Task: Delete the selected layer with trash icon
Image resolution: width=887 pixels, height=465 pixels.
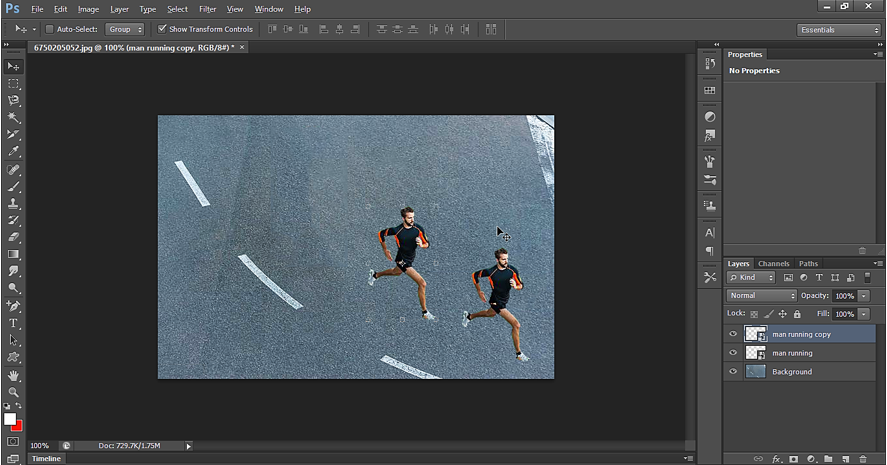Action: [x=863, y=459]
